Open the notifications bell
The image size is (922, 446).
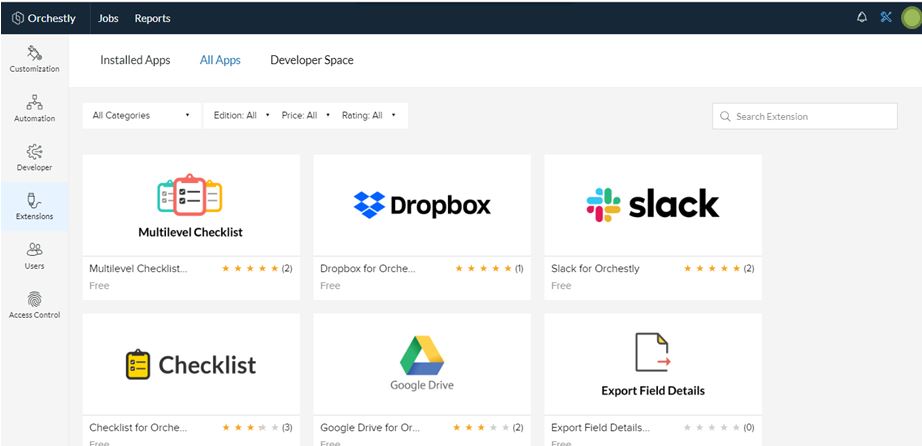coord(861,17)
